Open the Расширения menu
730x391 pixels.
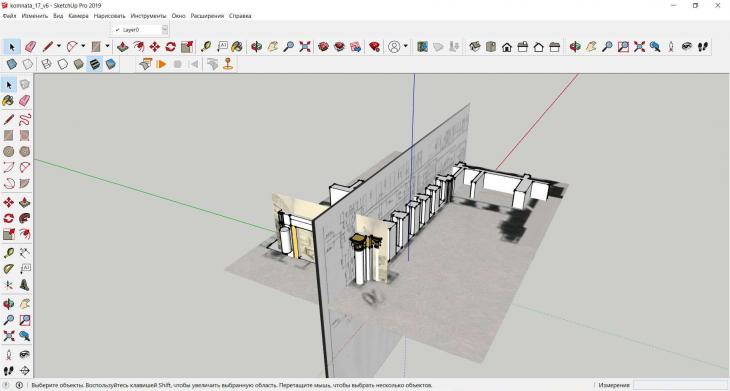click(x=207, y=15)
